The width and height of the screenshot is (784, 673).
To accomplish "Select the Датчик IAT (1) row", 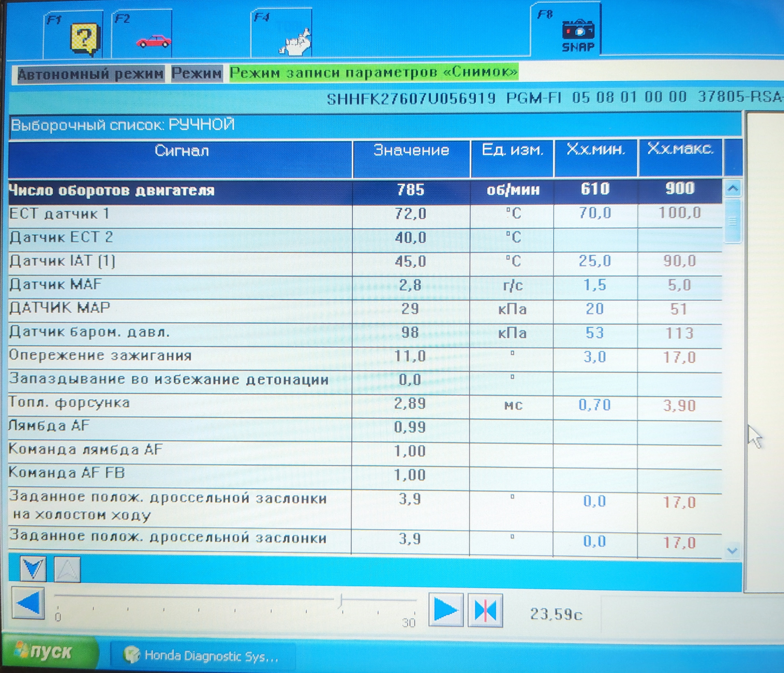I will coord(365,263).
